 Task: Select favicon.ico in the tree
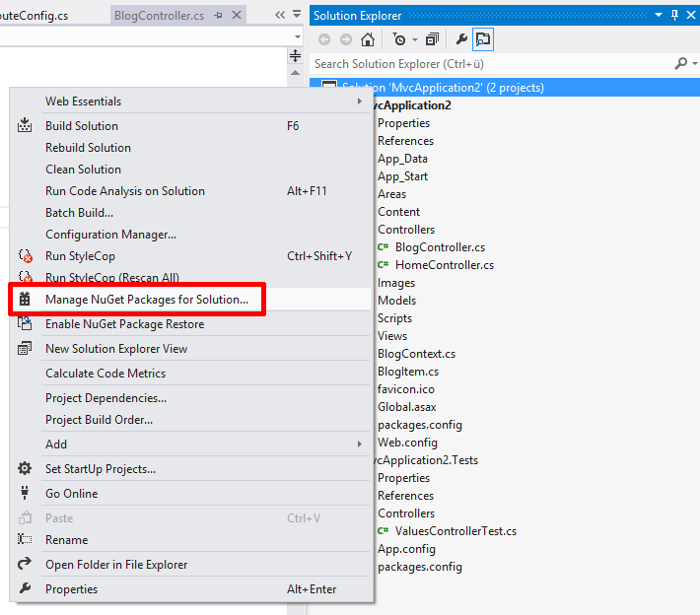pos(406,389)
